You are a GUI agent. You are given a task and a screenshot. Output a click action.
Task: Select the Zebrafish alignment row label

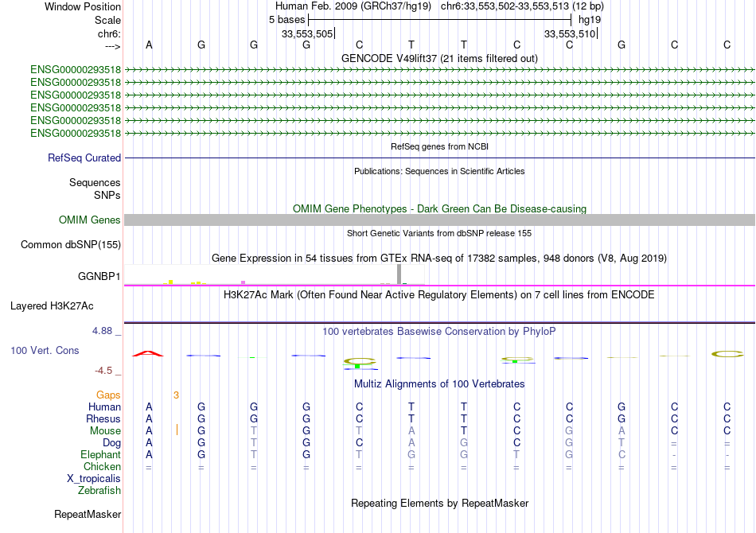pyautogui.click(x=99, y=491)
